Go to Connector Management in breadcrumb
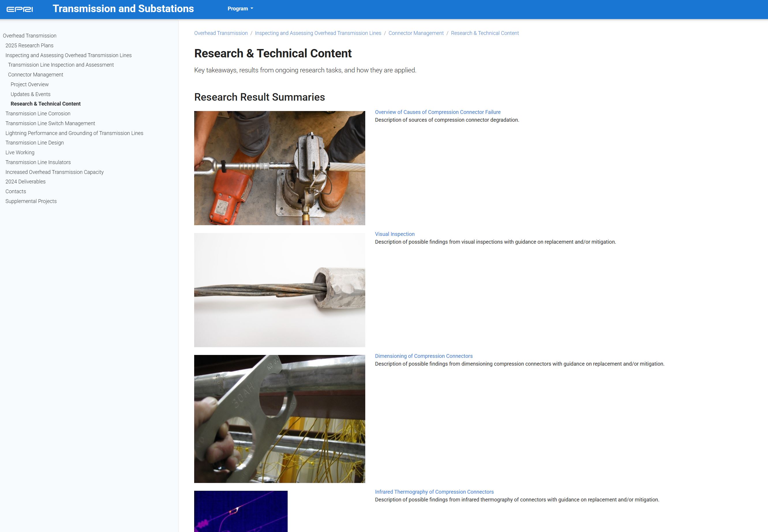Viewport: 768px width, 532px height. coord(416,33)
